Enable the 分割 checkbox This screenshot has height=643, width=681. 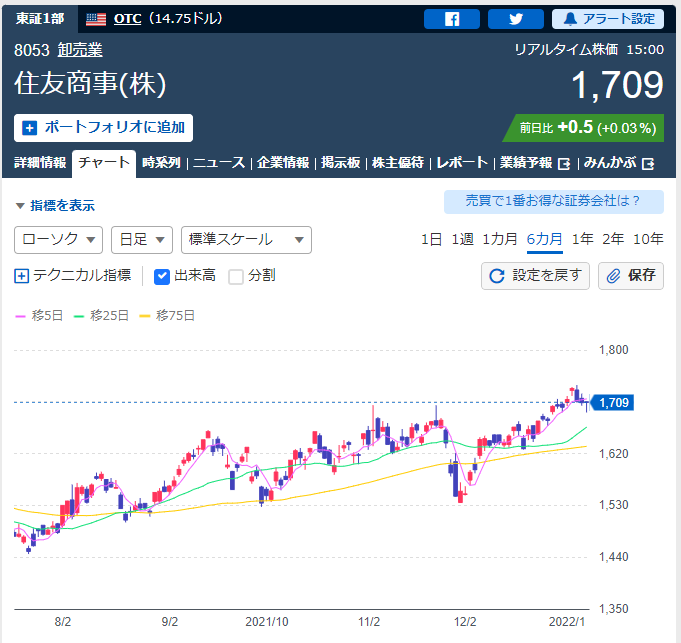coord(236,276)
